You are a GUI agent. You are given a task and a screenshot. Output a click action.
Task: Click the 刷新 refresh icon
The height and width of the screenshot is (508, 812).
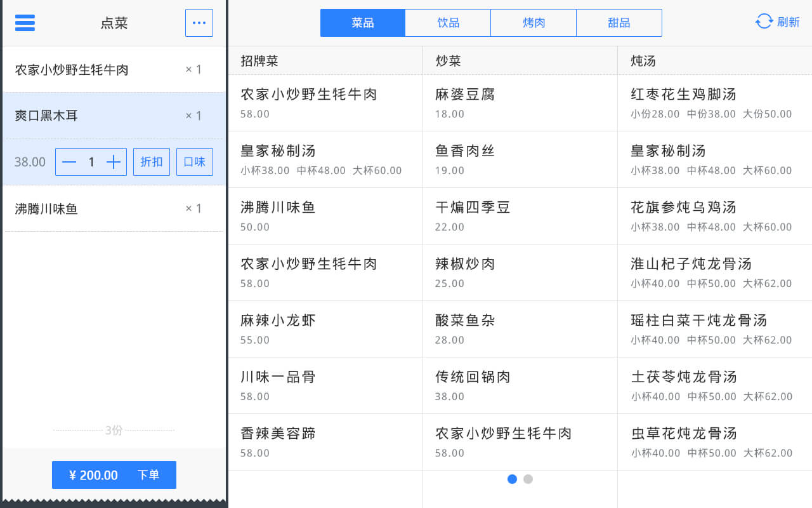[764, 22]
